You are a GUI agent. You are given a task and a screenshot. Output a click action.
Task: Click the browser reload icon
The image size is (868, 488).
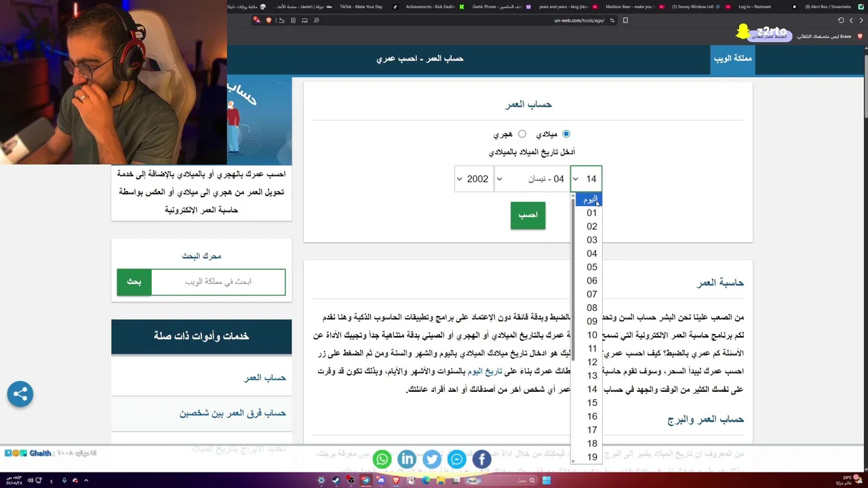(841, 20)
